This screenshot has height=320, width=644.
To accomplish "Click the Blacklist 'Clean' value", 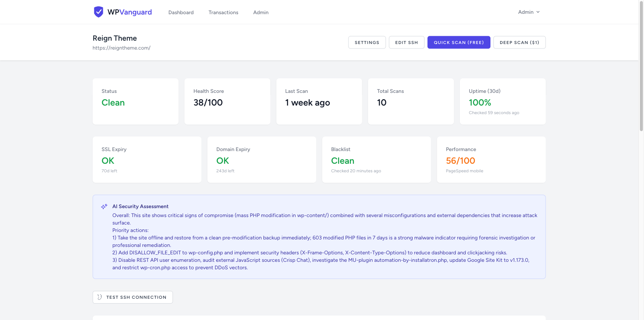I will pyautogui.click(x=342, y=161).
